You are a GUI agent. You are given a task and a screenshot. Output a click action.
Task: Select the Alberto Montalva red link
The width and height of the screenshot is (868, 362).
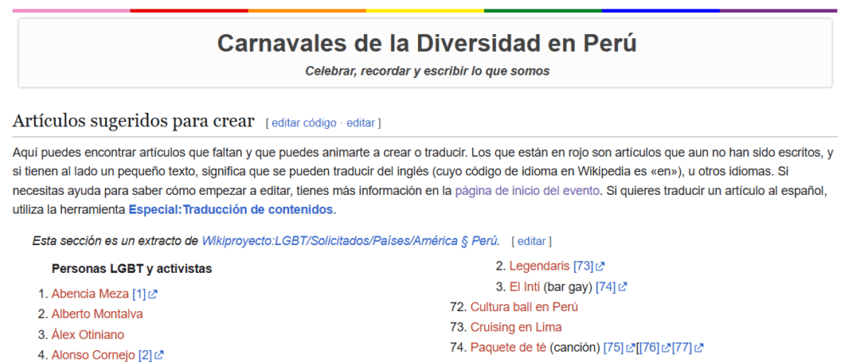tap(97, 315)
